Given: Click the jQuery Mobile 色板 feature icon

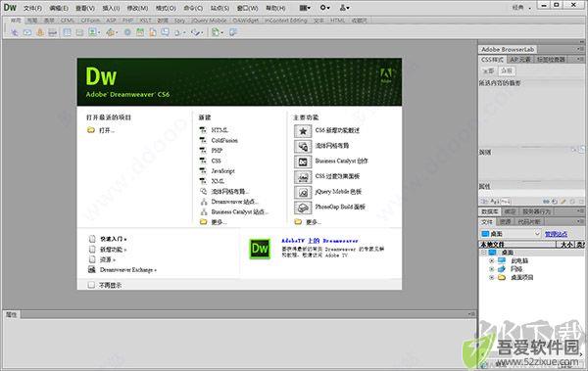Looking at the screenshot, I should tap(303, 192).
